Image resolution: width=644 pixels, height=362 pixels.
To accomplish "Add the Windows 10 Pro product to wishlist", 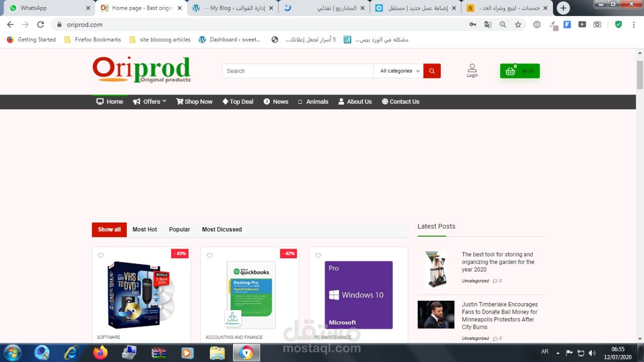I will [318, 256].
